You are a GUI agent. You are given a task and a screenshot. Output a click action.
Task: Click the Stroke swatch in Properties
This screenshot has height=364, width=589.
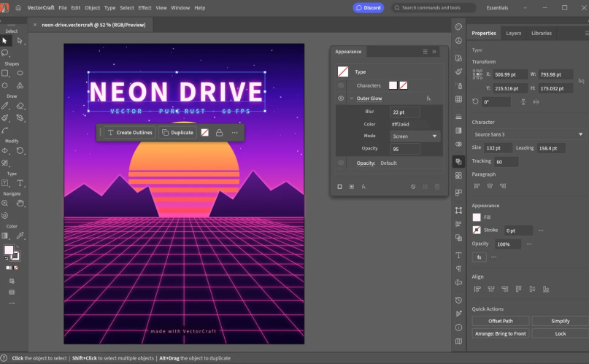tap(477, 230)
